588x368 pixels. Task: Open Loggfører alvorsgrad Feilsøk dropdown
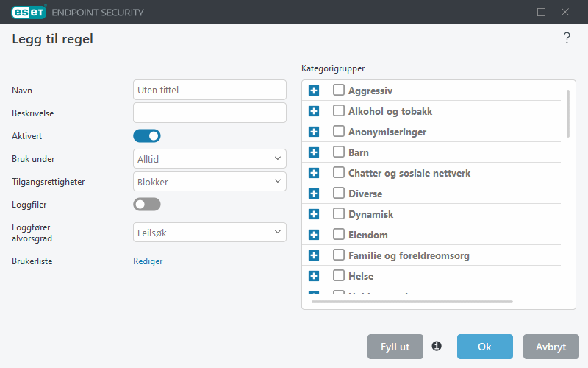[209, 233]
